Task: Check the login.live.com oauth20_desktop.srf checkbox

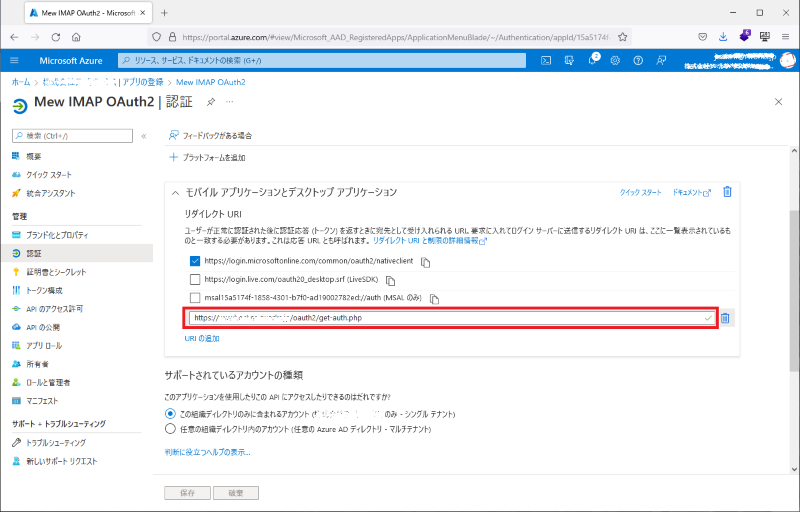Action: tap(195, 279)
